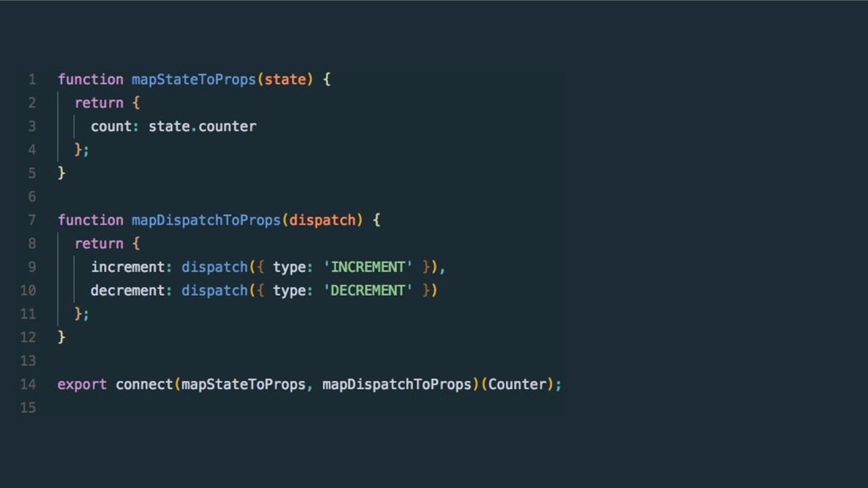Click line number 1 in gutter

click(32, 80)
